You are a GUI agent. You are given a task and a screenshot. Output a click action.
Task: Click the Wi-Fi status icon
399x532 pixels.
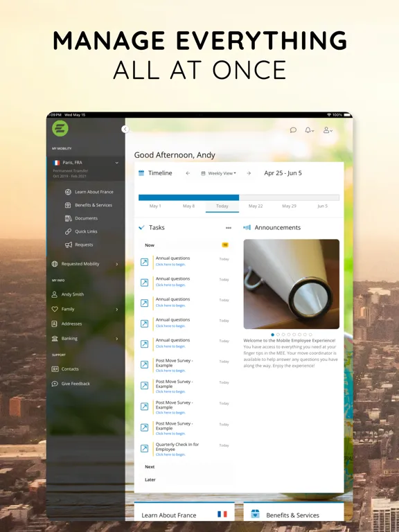click(x=329, y=115)
